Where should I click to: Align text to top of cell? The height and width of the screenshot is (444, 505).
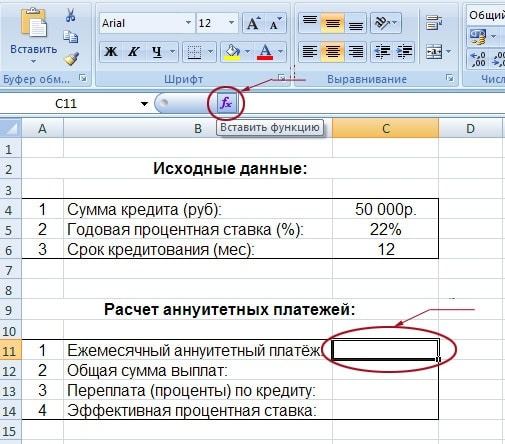pos(310,23)
